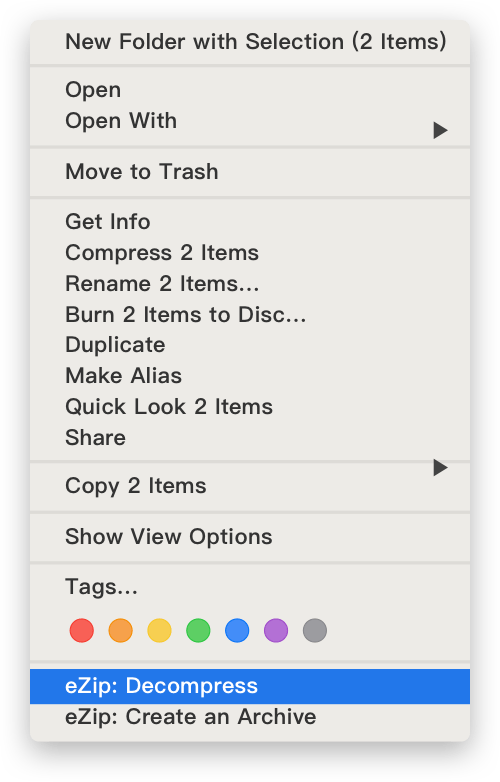Apply the orange tag color
The width and height of the screenshot is (500, 782).
121,630
